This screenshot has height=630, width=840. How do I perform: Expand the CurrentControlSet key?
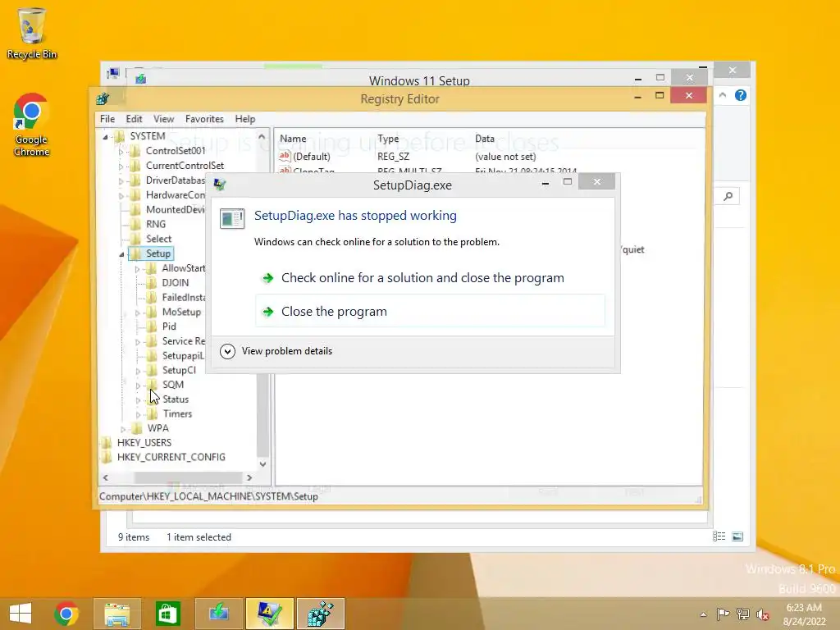121,167
